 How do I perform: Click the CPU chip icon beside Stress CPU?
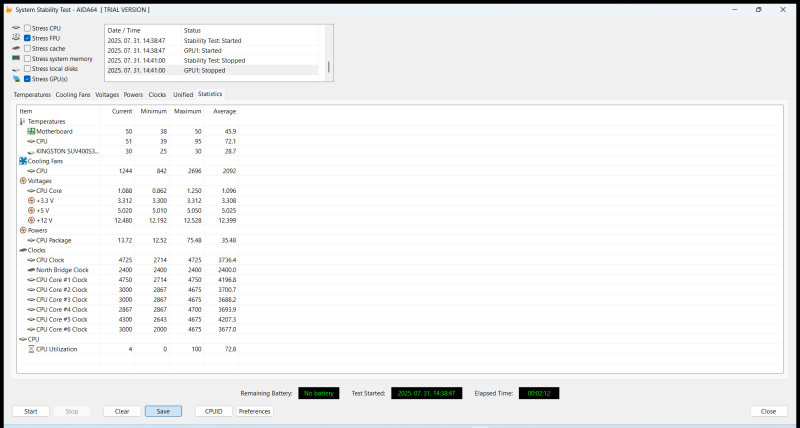click(16, 28)
